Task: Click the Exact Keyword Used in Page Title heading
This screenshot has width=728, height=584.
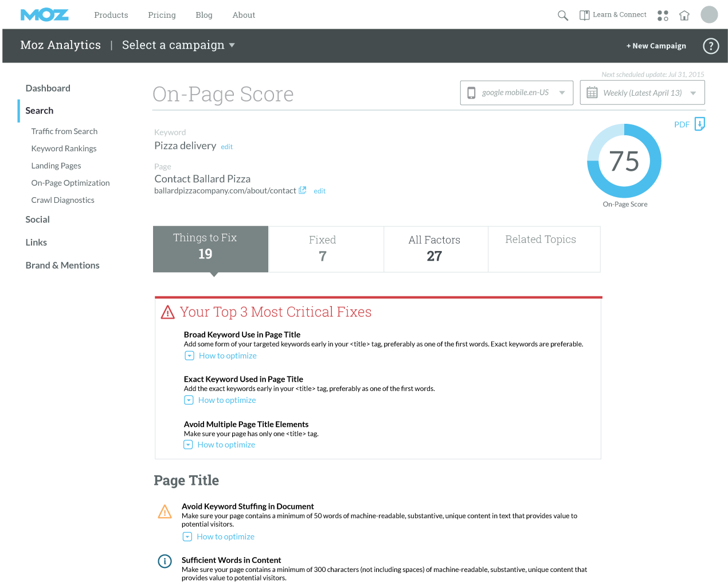Action: click(243, 379)
